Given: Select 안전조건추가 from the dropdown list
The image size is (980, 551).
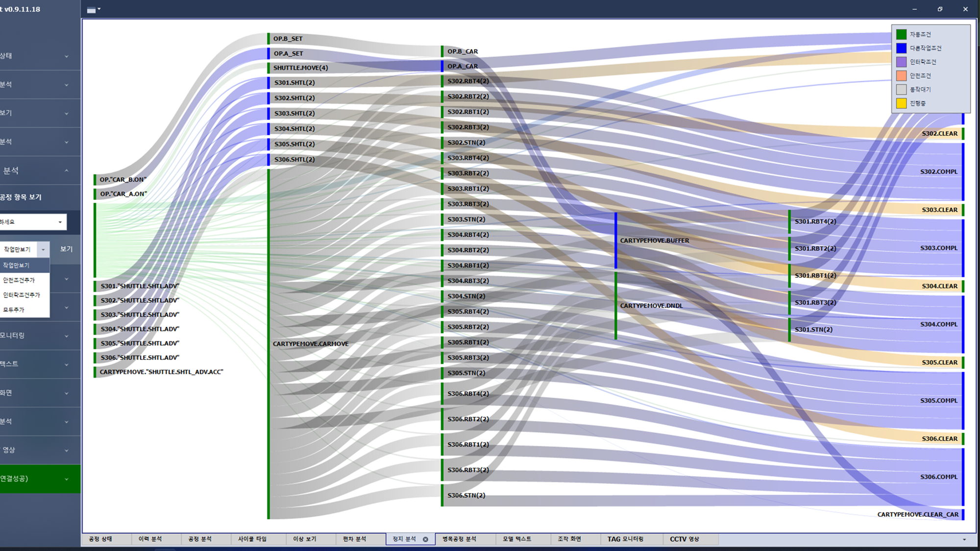Looking at the screenshot, I should tap(19, 280).
